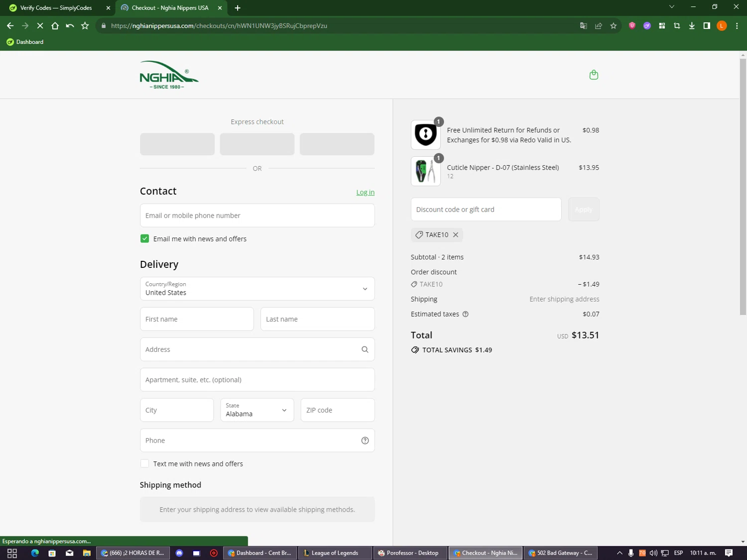Select the Checkout Nghia Nippers USA tab

[170, 8]
